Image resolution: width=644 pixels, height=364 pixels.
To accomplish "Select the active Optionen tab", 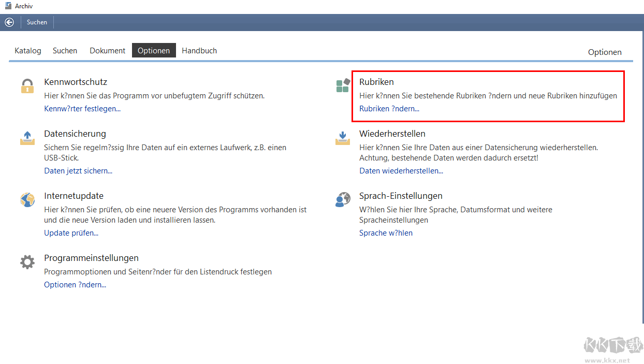I will click(154, 51).
